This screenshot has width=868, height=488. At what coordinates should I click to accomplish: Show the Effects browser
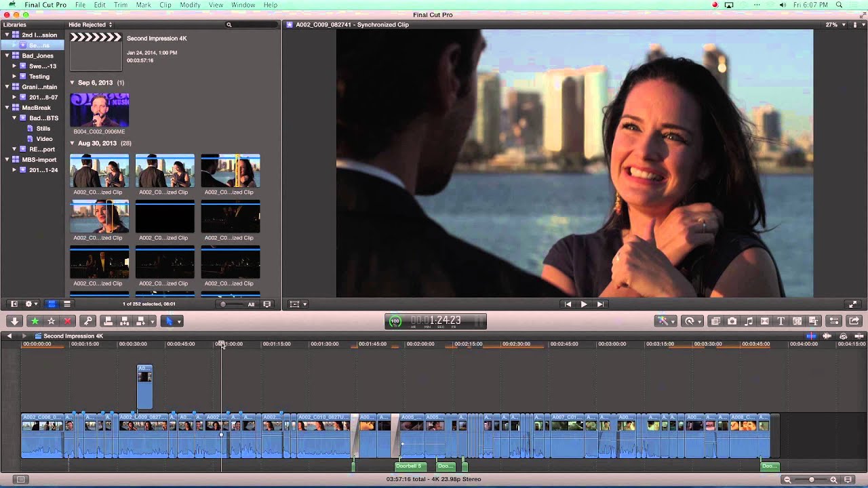(x=715, y=321)
